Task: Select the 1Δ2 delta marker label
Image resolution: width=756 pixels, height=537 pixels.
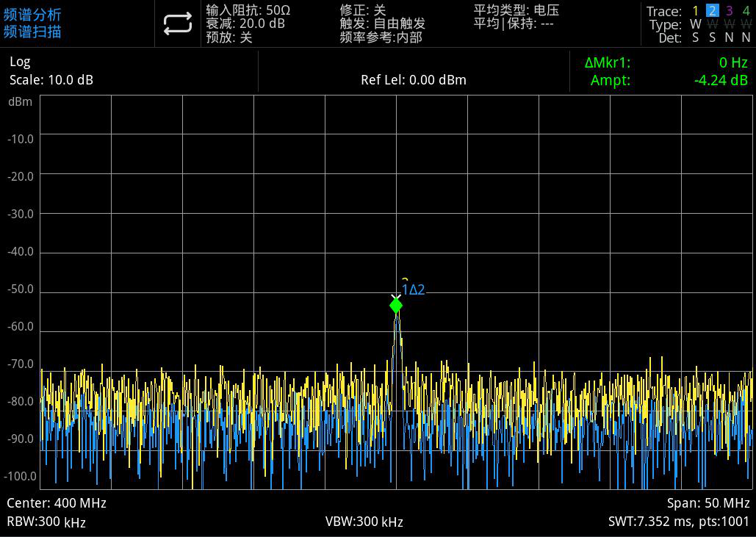Action: click(x=413, y=289)
